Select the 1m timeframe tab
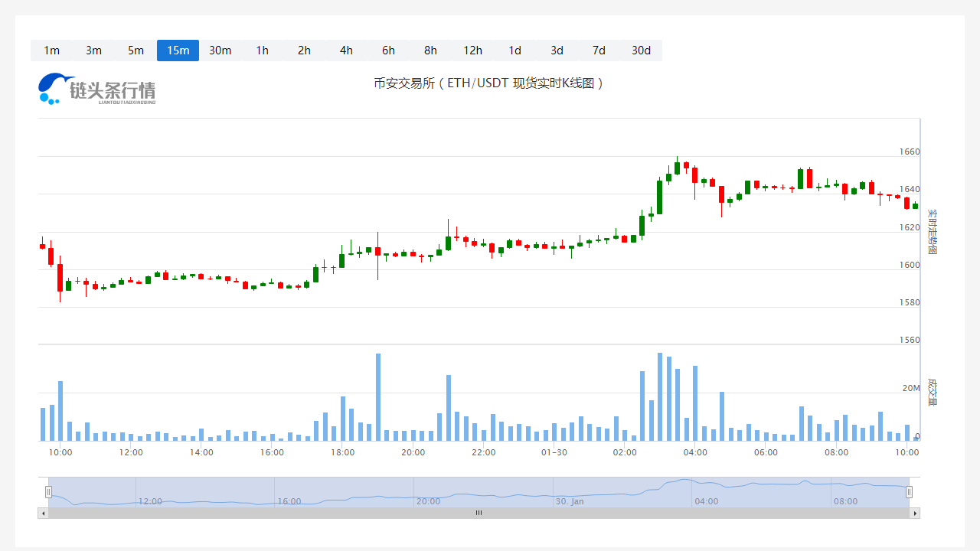This screenshot has height=551, width=980. tap(51, 51)
